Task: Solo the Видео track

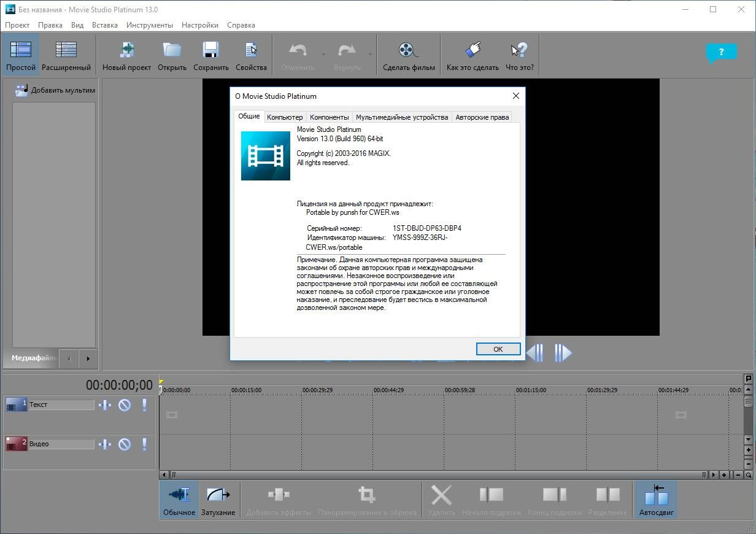Action: coord(145,444)
